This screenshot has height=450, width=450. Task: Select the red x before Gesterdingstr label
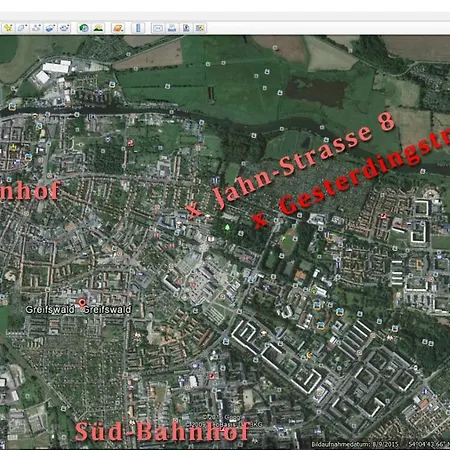click(259, 220)
